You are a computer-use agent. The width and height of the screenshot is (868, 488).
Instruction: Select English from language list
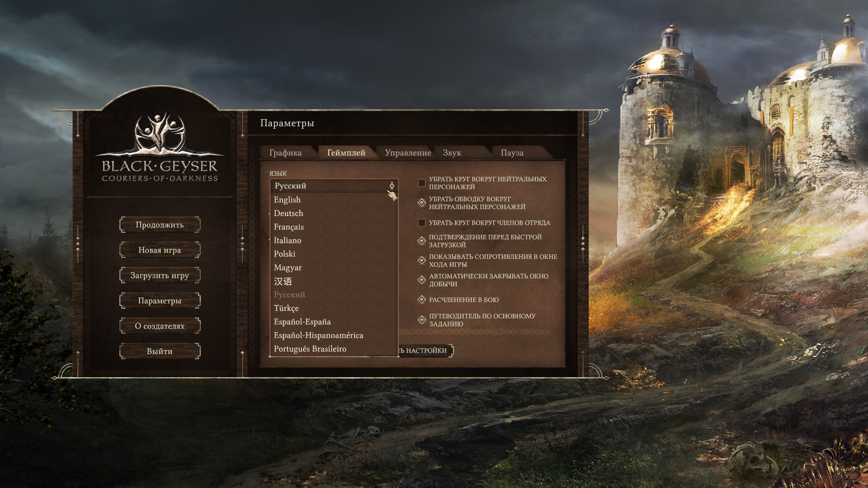[334, 200]
